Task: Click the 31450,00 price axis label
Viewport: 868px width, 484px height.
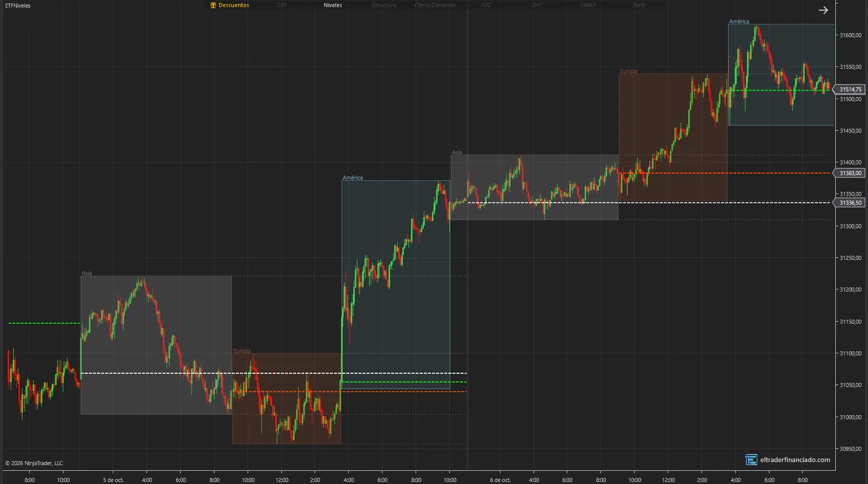Action: pyautogui.click(x=851, y=131)
